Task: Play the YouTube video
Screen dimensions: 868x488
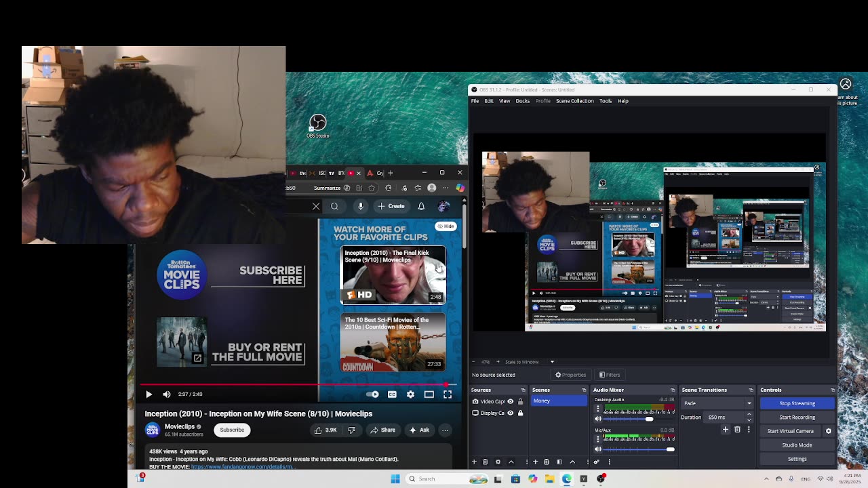Action: click(149, 394)
